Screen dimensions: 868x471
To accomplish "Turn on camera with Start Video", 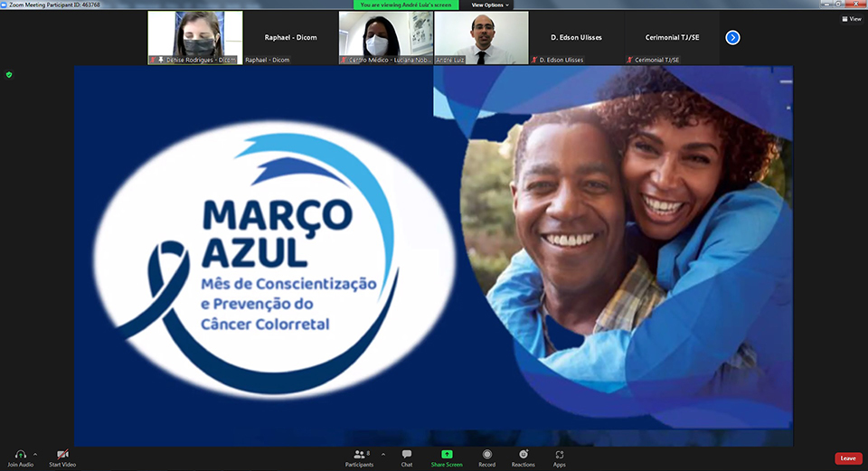I will [x=62, y=454].
